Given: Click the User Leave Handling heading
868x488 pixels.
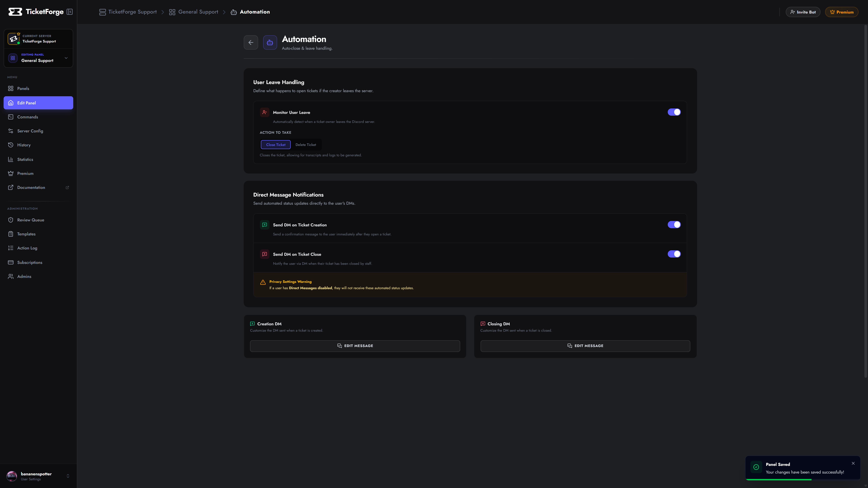Looking at the screenshot, I should click(x=279, y=82).
